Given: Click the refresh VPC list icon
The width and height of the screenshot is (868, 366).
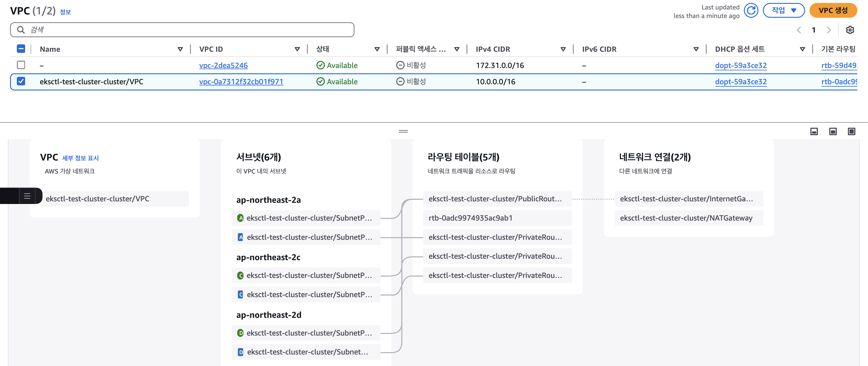Looking at the screenshot, I should click(751, 10).
